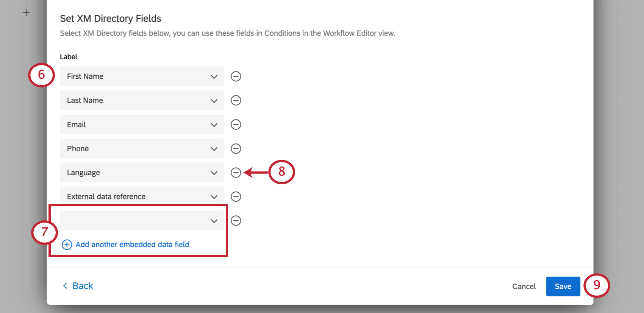Remove the First Name field
This screenshot has width=644, height=313.
click(236, 76)
